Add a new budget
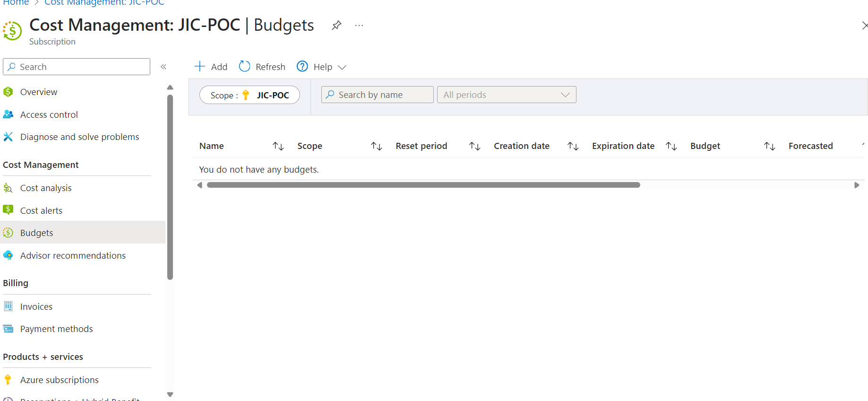This screenshot has height=401, width=868. pyautogui.click(x=211, y=67)
